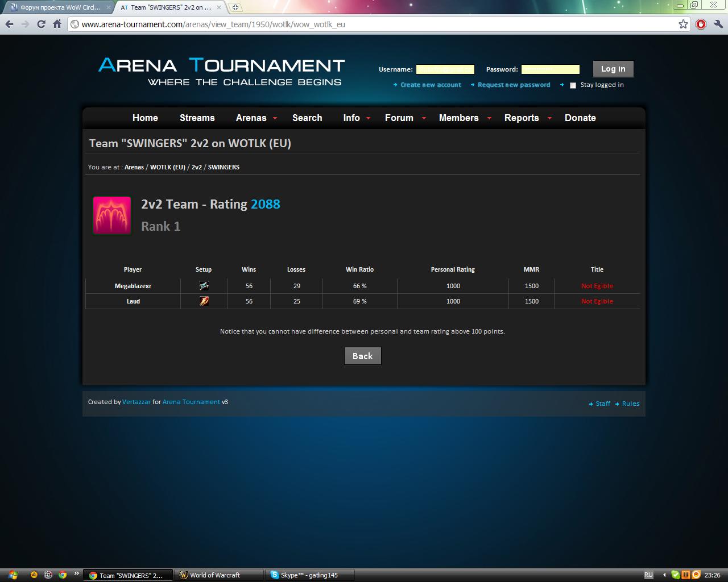Open player Megablazexr's name
The image size is (728, 582).
pos(133,286)
